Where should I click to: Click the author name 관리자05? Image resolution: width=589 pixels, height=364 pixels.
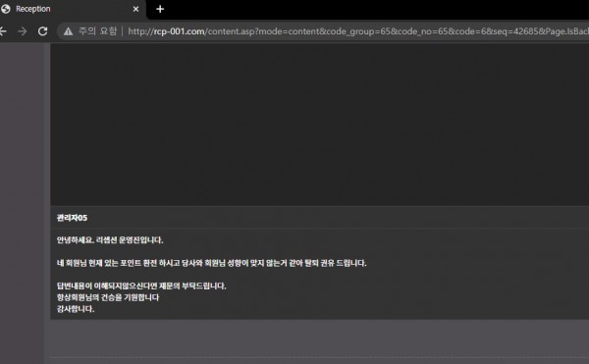coord(72,218)
